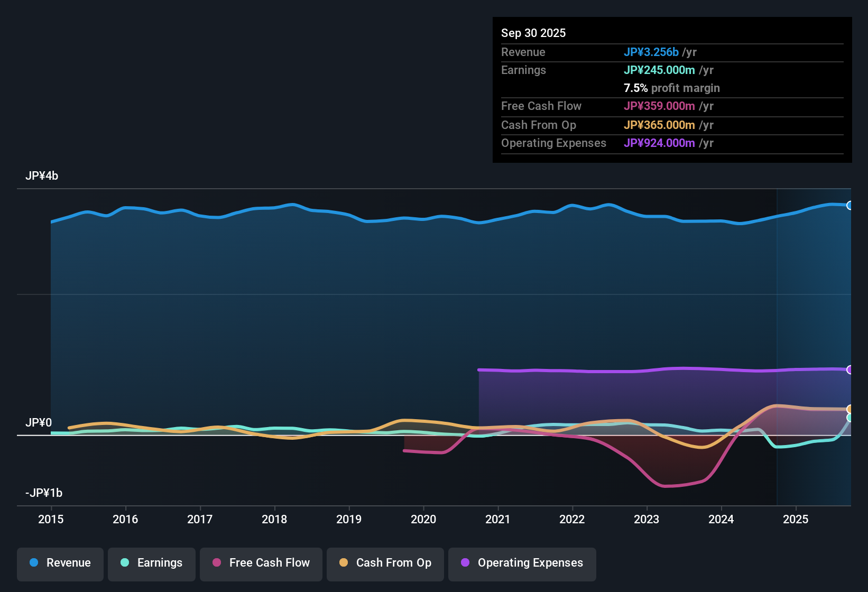Click the Operating Expenses legend dot icon

464,563
